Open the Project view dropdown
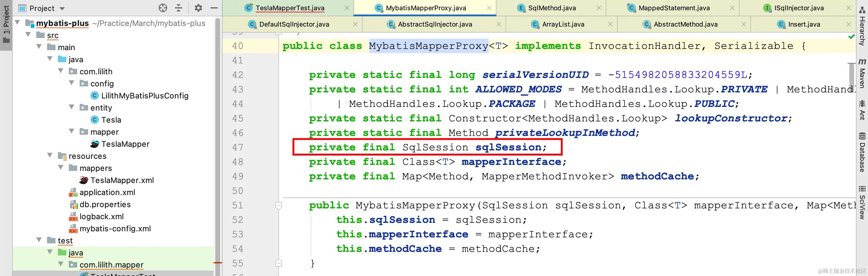 pos(62,8)
